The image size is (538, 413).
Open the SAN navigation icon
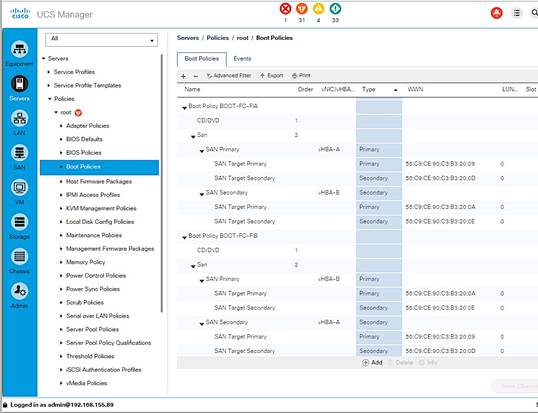pyautogui.click(x=20, y=153)
